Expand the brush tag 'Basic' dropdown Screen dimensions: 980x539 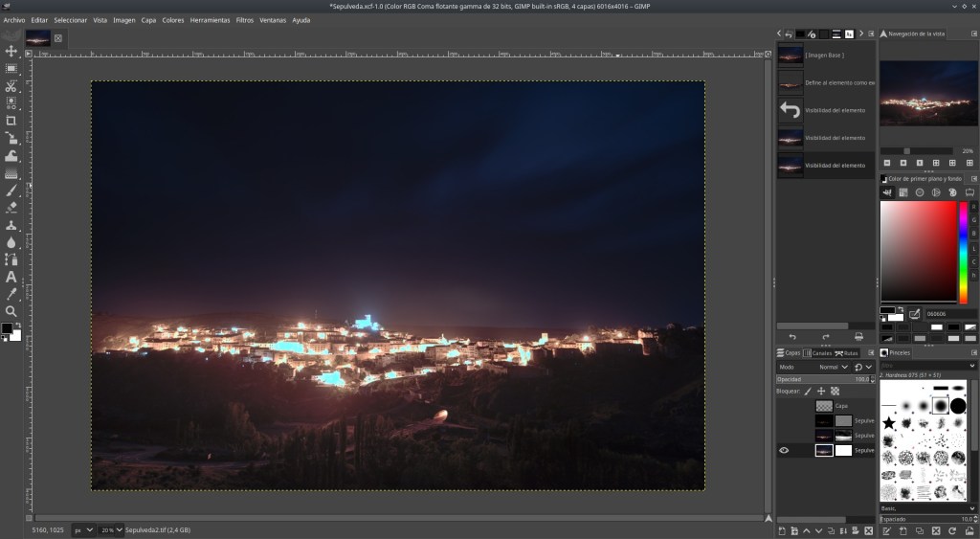point(972,507)
